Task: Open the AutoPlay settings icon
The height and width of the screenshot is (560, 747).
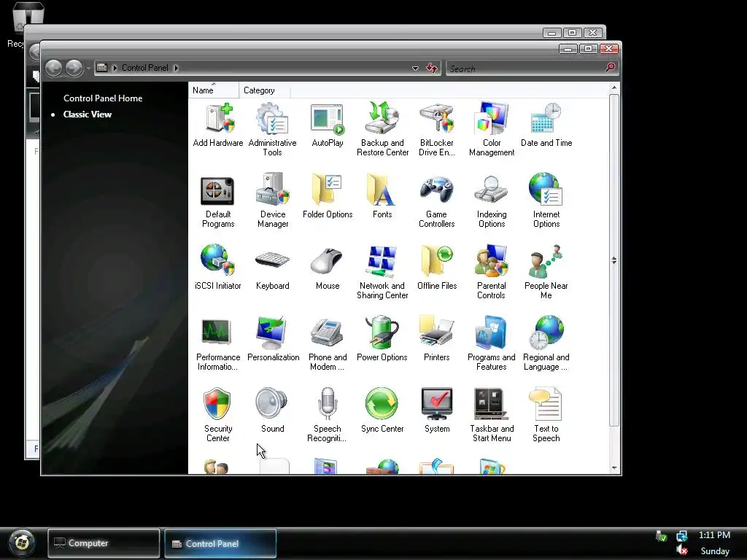Action: 328,125
